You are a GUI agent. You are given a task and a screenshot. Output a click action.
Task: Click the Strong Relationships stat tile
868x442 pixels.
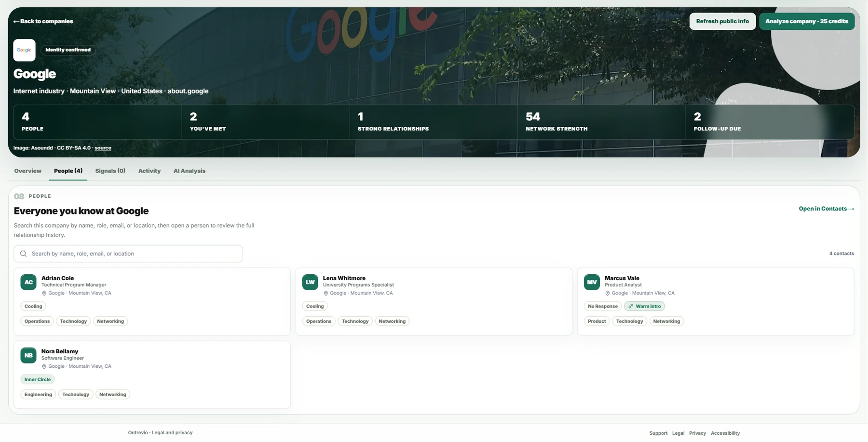434,122
